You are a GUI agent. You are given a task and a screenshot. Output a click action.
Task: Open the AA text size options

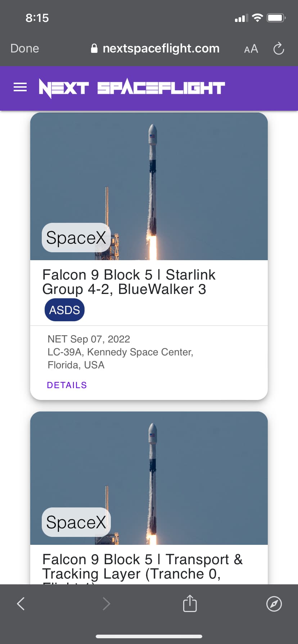[x=251, y=49]
